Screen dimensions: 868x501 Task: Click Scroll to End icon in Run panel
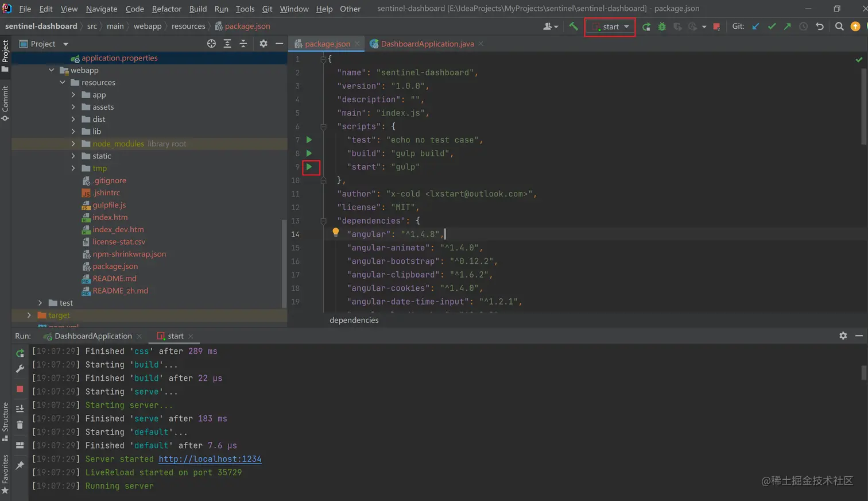click(20, 408)
